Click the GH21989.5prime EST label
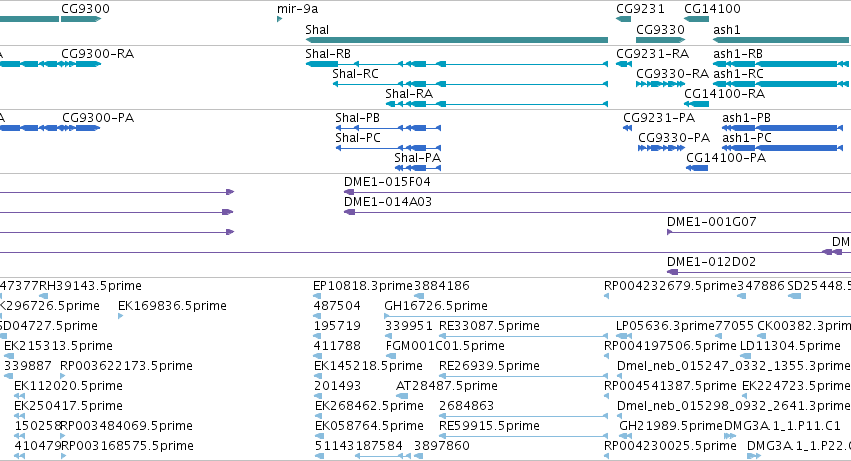Screen dimensions: 851x461 tap(671, 426)
